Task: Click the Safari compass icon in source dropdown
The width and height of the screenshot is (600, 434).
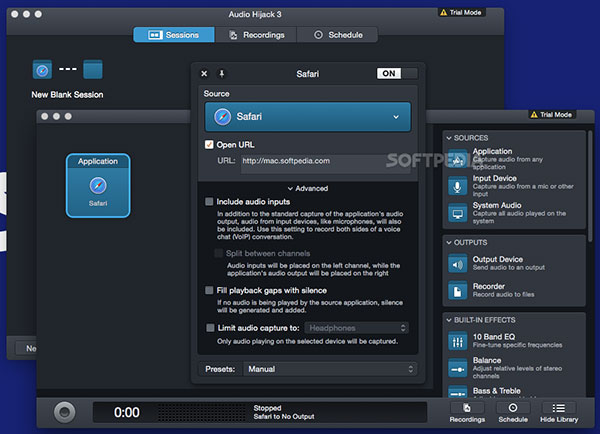Action: point(222,117)
